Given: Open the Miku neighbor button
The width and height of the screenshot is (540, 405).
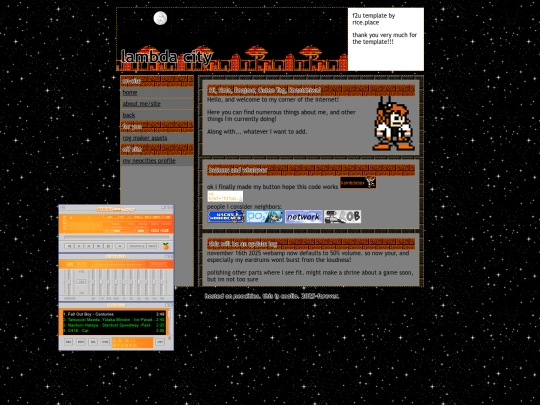Looking at the screenshot, I should click(x=264, y=217).
